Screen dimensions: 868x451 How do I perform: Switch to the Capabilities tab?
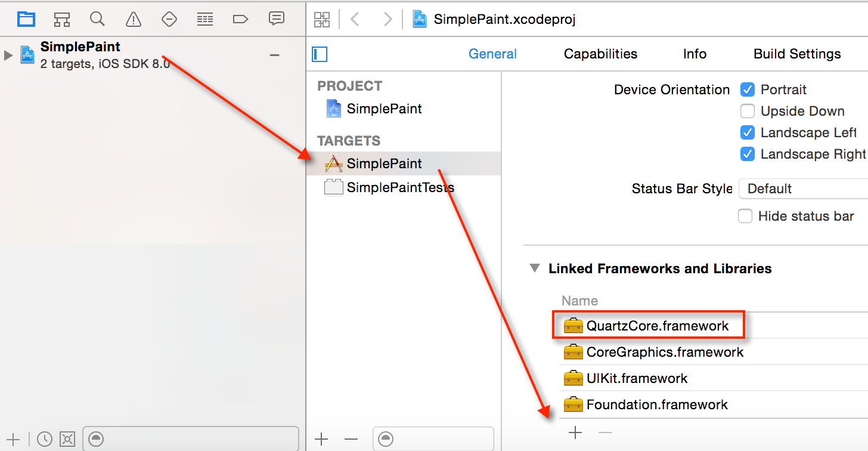(x=600, y=54)
